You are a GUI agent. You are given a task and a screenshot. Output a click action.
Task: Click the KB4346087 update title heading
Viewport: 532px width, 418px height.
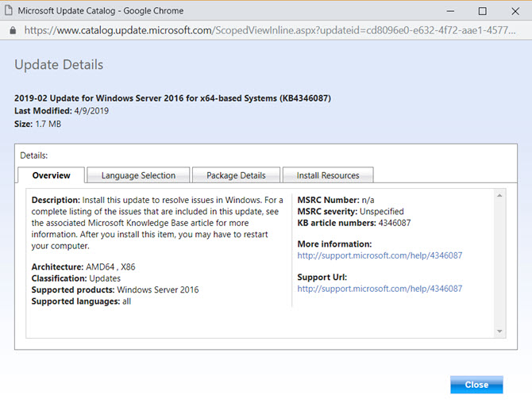point(172,98)
